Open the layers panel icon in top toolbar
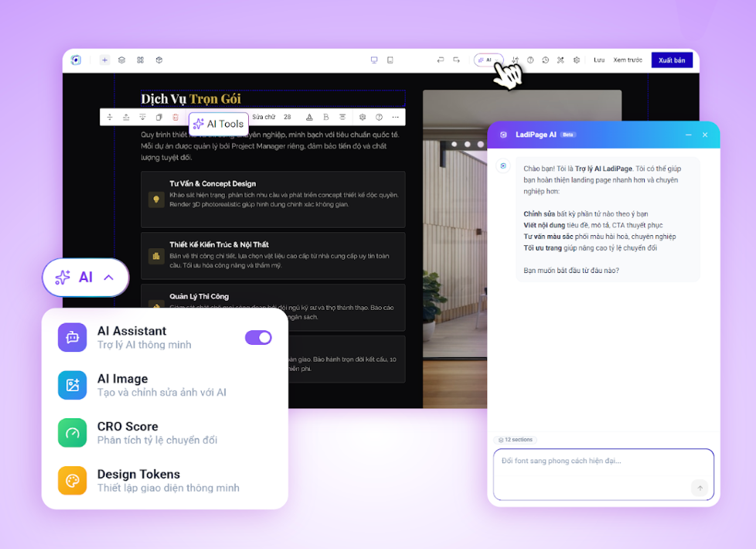 [121, 60]
